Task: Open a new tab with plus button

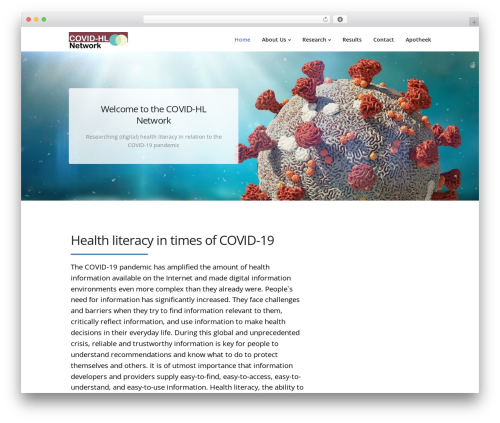Action: point(474,22)
